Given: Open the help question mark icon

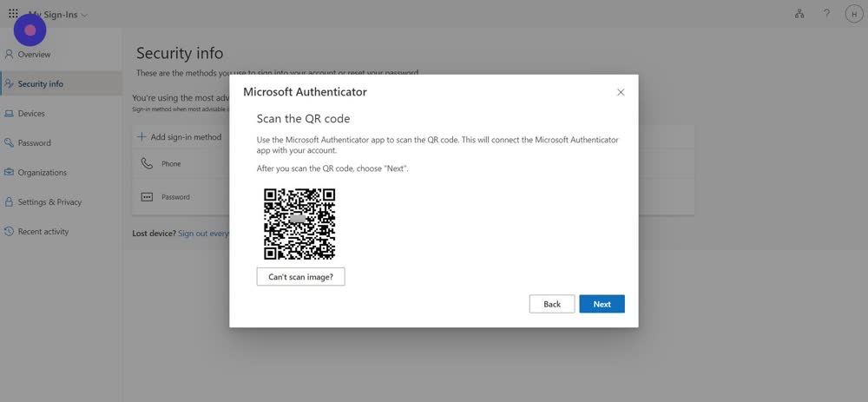Looking at the screenshot, I should click(x=826, y=14).
